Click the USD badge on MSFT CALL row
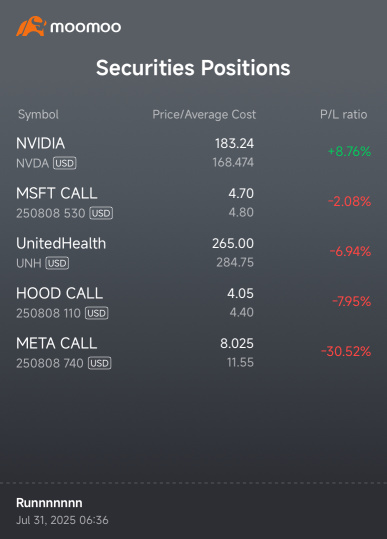 [x=101, y=213]
